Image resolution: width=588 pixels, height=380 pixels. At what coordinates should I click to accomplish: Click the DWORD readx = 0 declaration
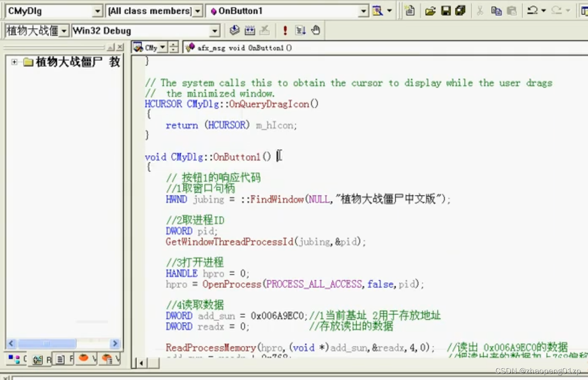[207, 326]
